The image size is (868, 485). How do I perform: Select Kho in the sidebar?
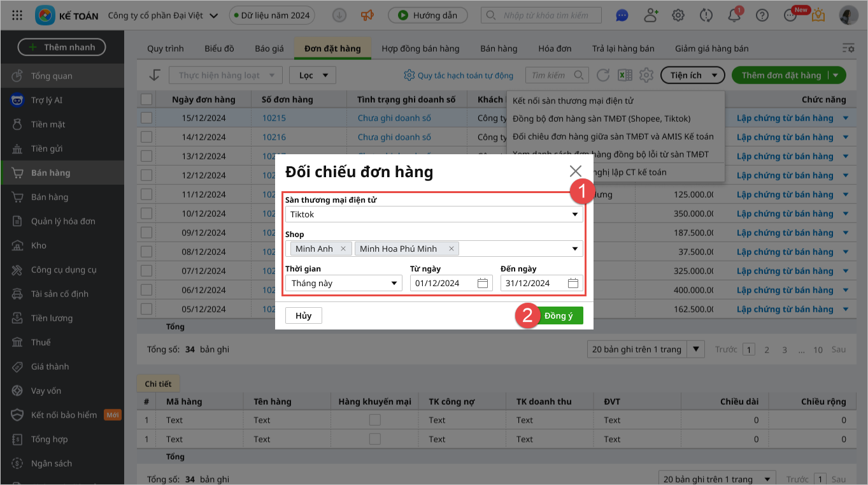coord(39,245)
